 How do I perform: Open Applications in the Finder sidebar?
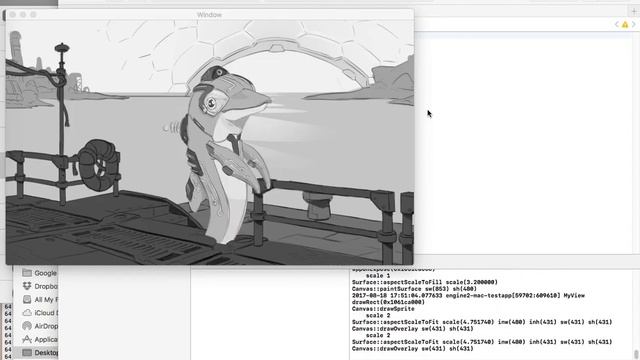coord(39,339)
